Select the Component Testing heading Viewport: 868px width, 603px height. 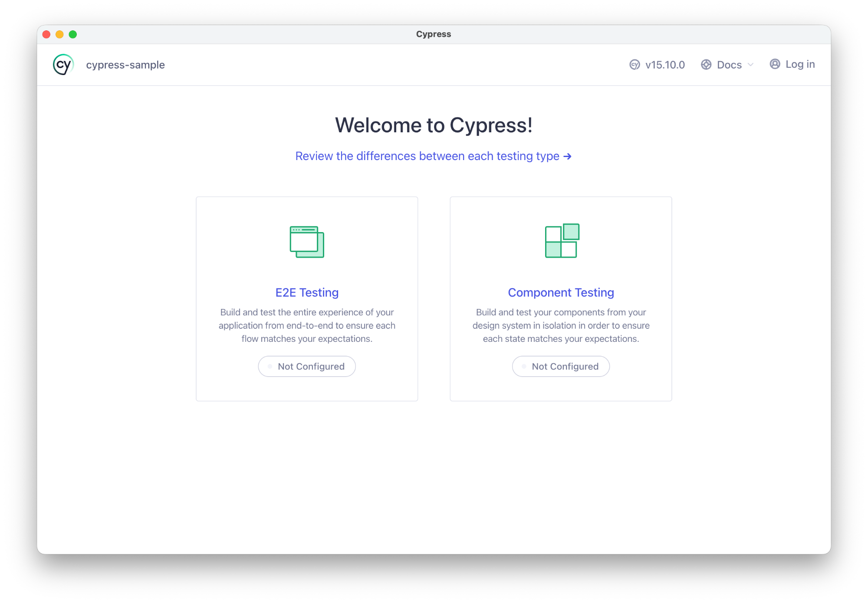(x=561, y=292)
